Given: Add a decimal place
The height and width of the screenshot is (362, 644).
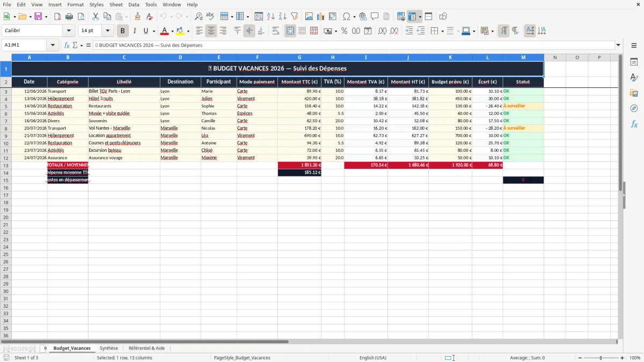Looking at the screenshot, I should (x=382, y=31).
